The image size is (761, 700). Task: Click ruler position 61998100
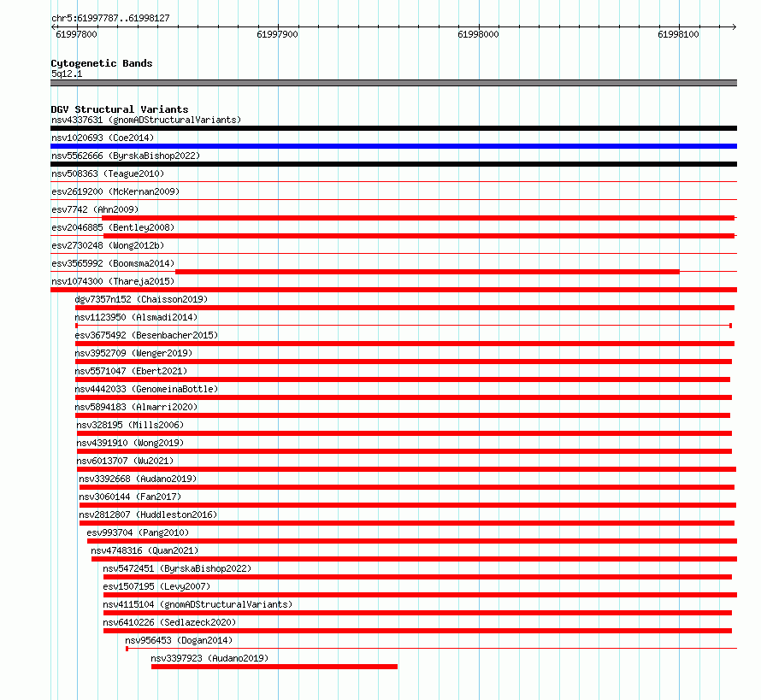678,34
